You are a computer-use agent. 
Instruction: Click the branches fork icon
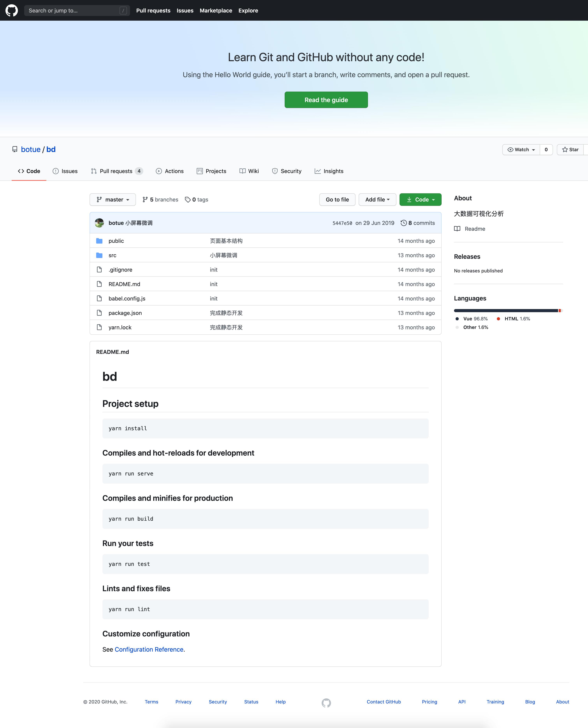pos(145,200)
